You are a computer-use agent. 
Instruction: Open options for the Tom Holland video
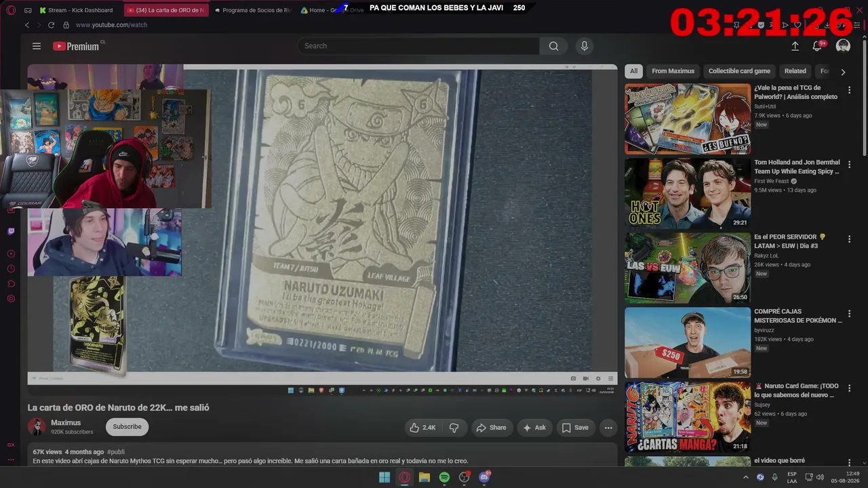click(x=849, y=165)
